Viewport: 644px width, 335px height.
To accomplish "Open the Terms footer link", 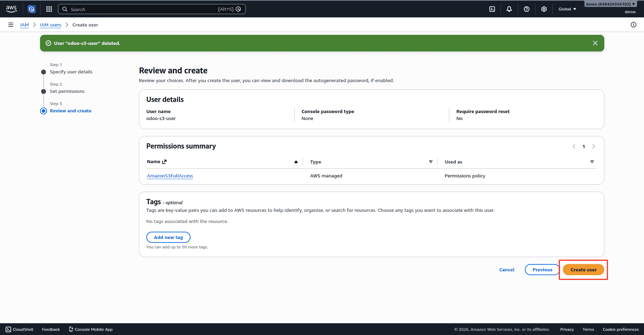I will (x=588, y=329).
